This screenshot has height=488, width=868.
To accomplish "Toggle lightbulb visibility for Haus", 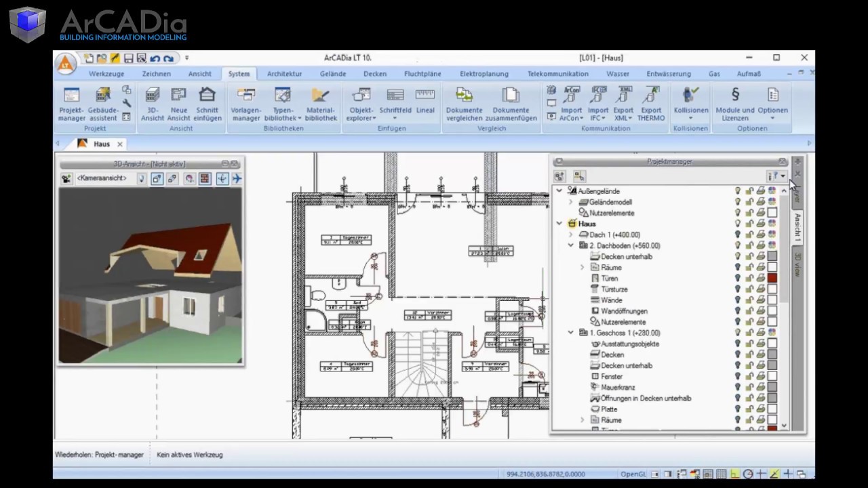I will pyautogui.click(x=738, y=224).
